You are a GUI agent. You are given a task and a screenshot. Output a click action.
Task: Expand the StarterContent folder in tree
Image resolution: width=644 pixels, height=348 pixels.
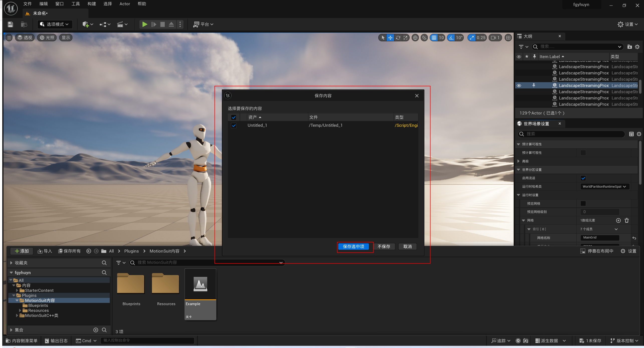[x=17, y=290]
